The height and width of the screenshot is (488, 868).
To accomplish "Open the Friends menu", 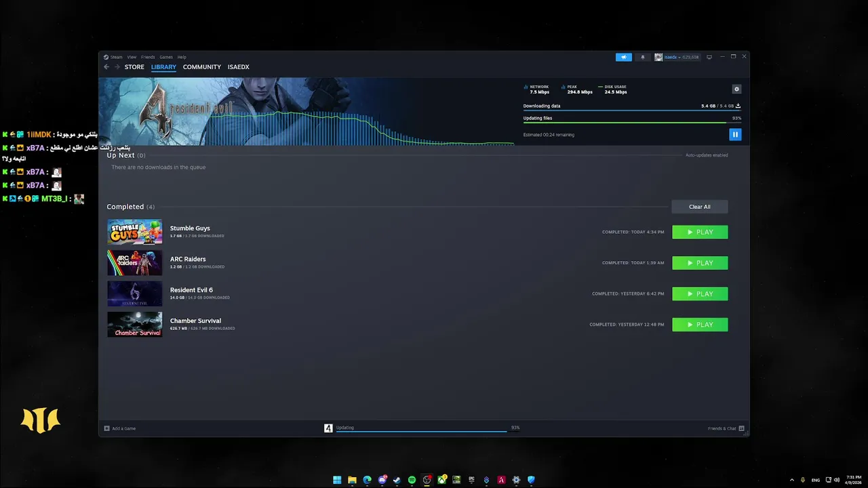I will tap(148, 57).
